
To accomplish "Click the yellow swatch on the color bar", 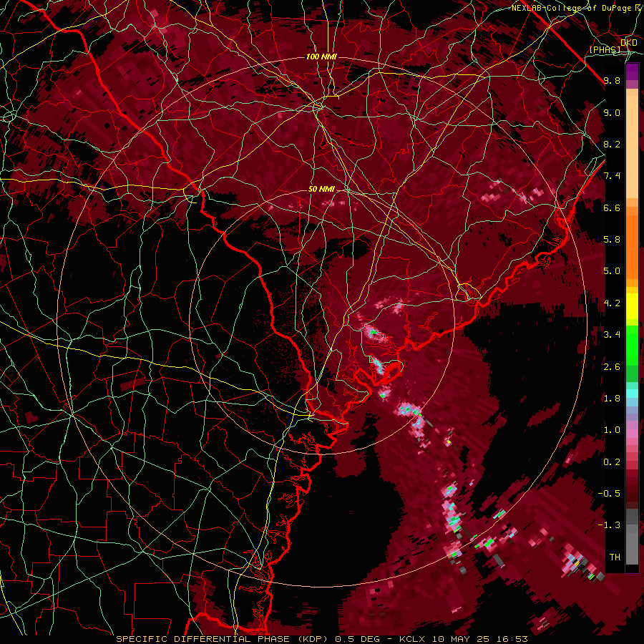I will (x=632, y=306).
